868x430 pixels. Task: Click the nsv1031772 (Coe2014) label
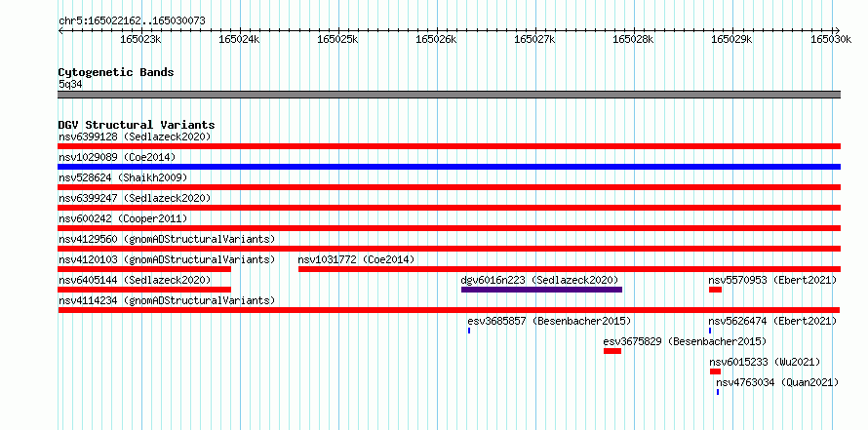point(356,259)
